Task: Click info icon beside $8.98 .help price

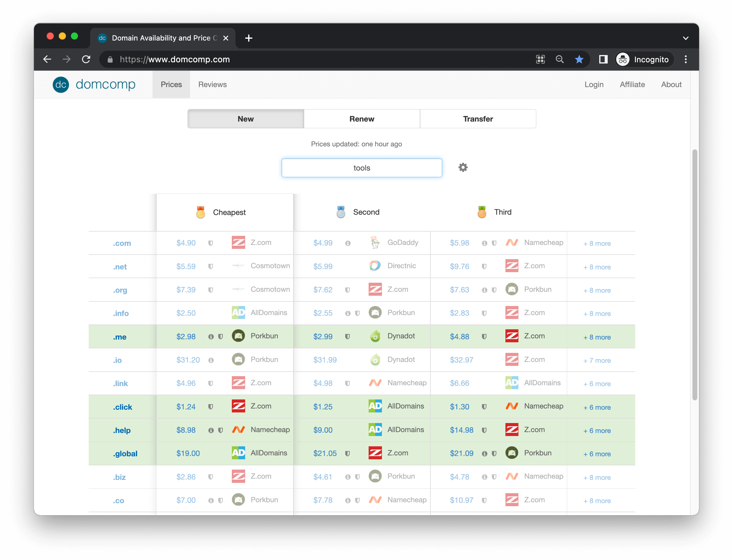Action: [x=211, y=430]
